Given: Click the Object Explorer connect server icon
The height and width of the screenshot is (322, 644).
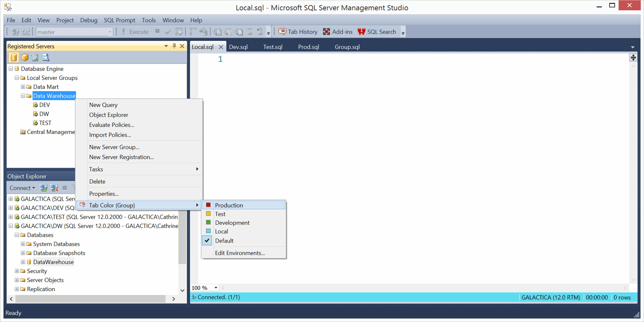Looking at the screenshot, I should click(x=43, y=188).
